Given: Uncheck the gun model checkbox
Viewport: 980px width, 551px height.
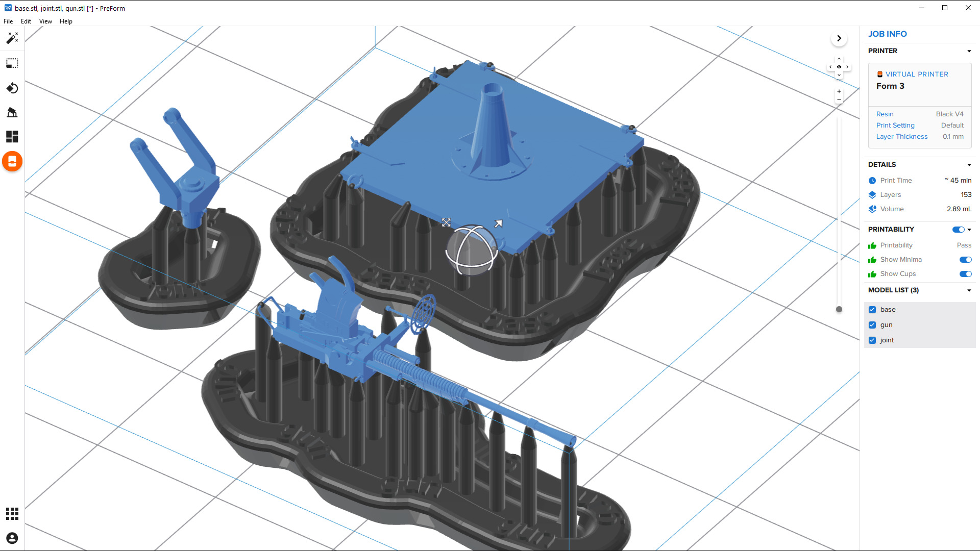Looking at the screenshot, I should pos(872,325).
